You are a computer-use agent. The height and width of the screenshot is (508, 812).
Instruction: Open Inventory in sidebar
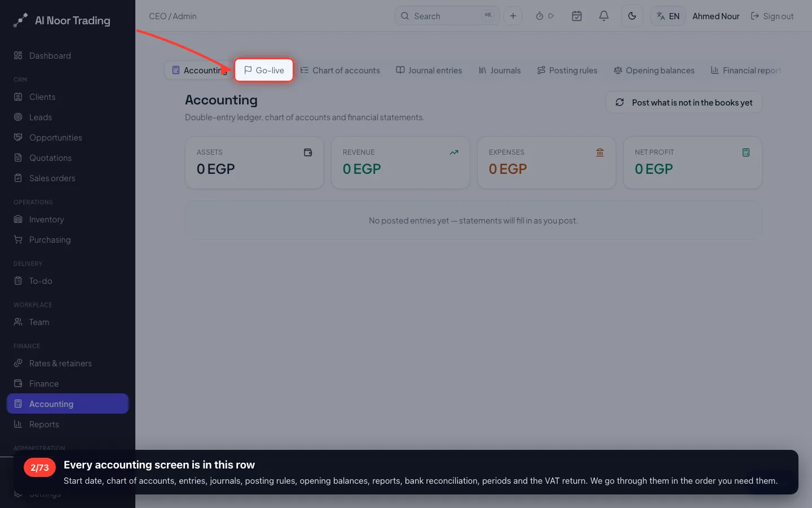68,219
